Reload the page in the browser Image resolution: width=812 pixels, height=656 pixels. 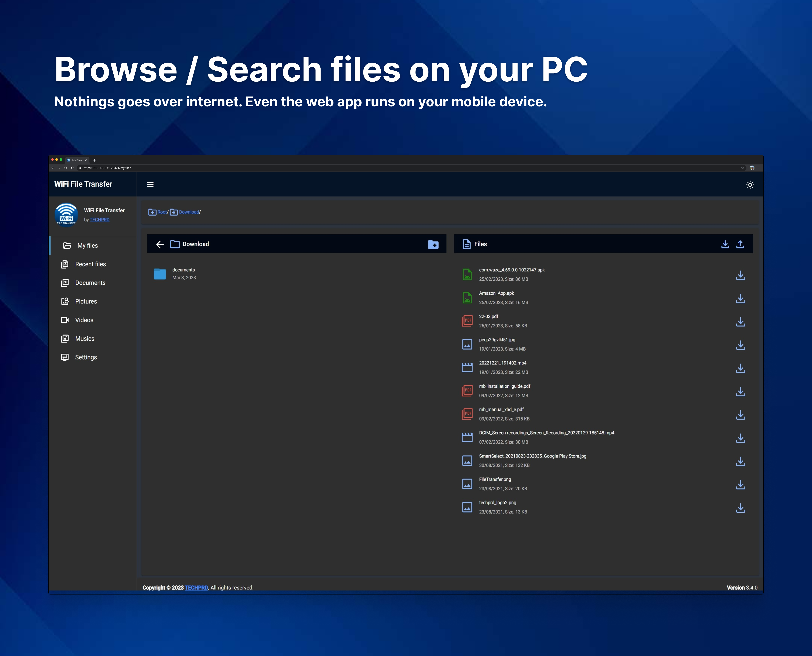(66, 168)
